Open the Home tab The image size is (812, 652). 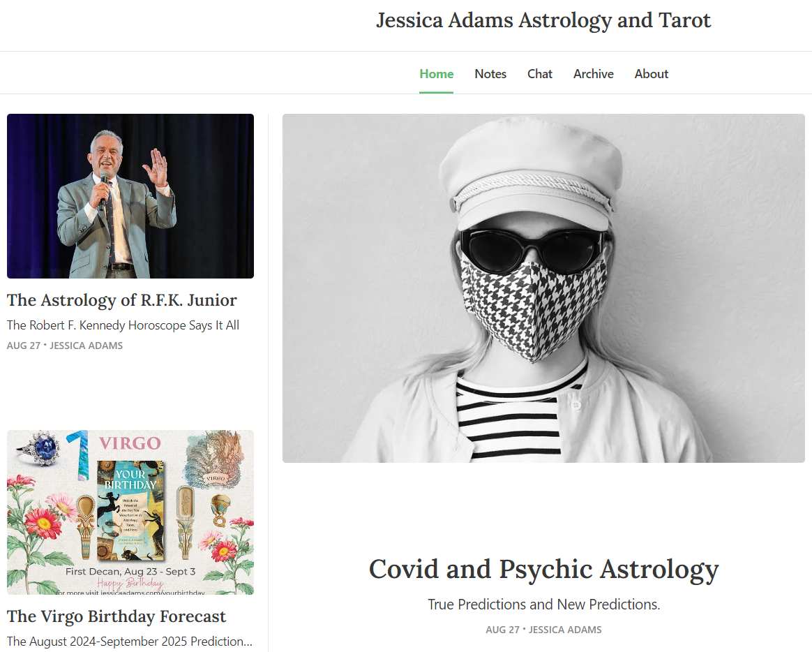coord(436,74)
